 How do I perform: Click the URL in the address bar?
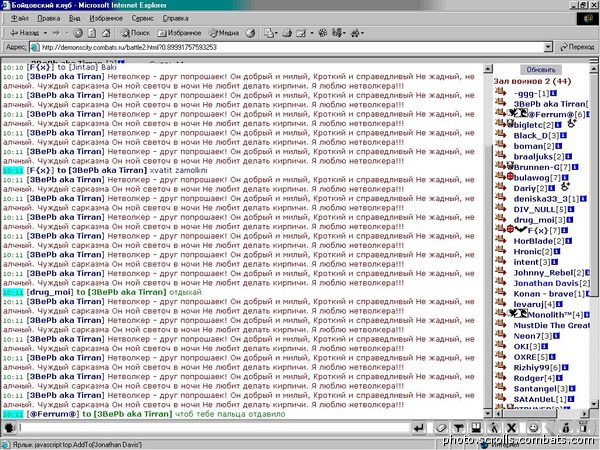(x=129, y=47)
